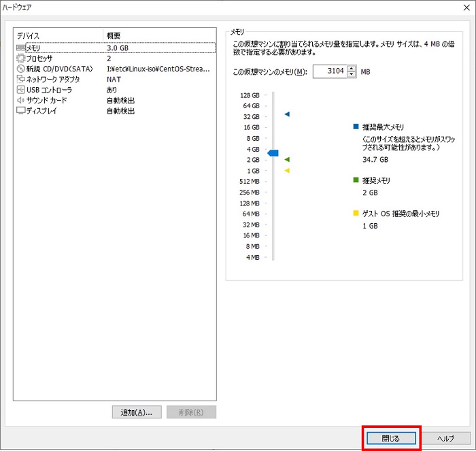Select the ネットワーク アダプタ icon

click(20, 80)
